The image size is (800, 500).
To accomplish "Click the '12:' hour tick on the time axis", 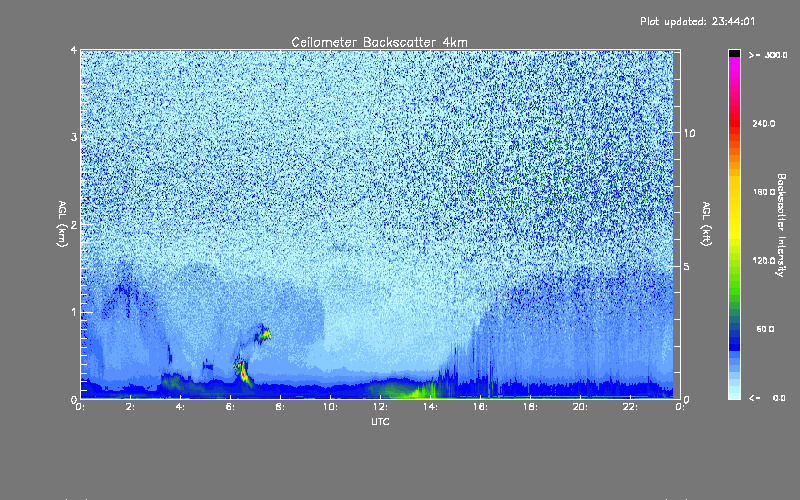I will pyautogui.click(x=380, y=407).
